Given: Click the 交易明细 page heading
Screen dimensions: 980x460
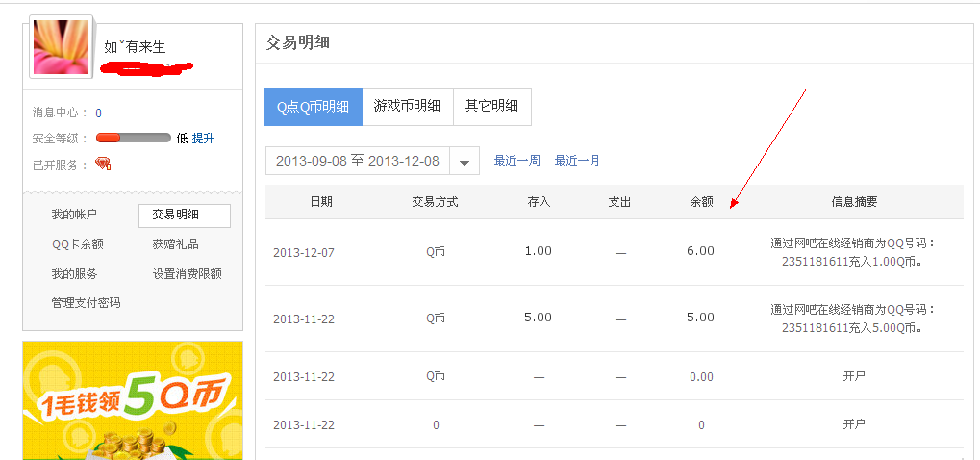Looking at the screenshot, I should tap(298, 42).
